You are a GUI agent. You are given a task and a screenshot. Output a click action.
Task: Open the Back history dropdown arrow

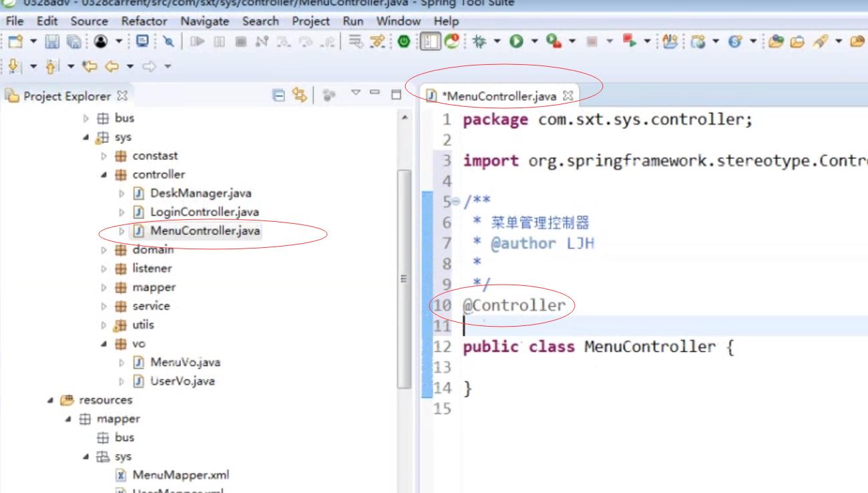pos(130,65)
